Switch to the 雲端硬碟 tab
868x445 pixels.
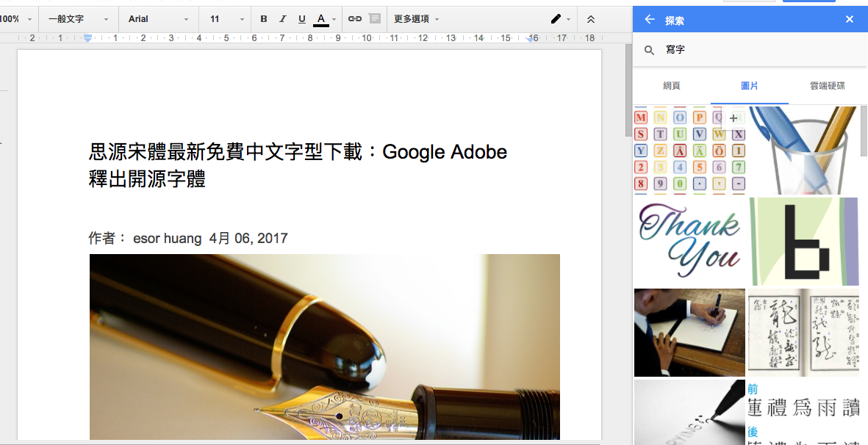[827, 86]
